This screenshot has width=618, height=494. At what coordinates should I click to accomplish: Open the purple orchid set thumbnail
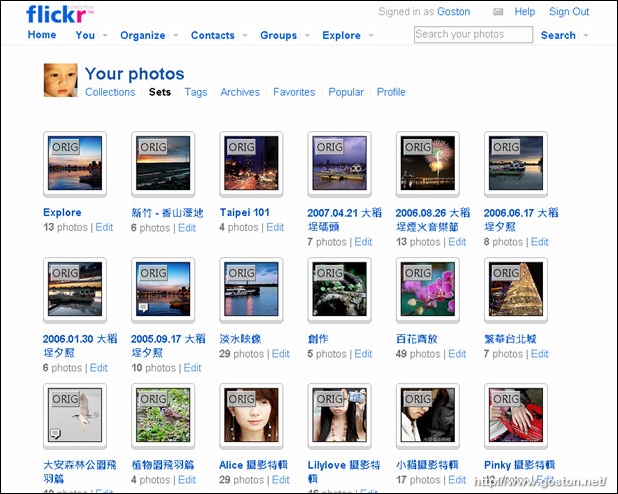coord(426,290)
